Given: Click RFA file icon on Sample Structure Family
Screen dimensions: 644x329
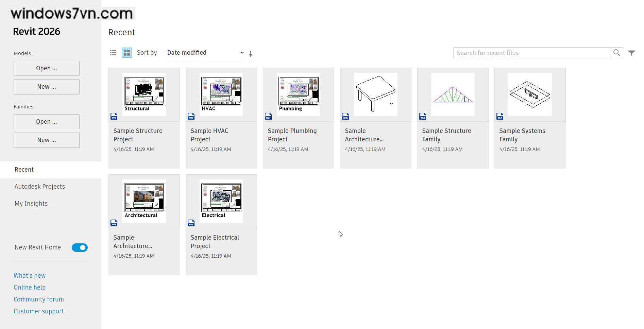Looking at the screenshot, I should coord(423,117).
